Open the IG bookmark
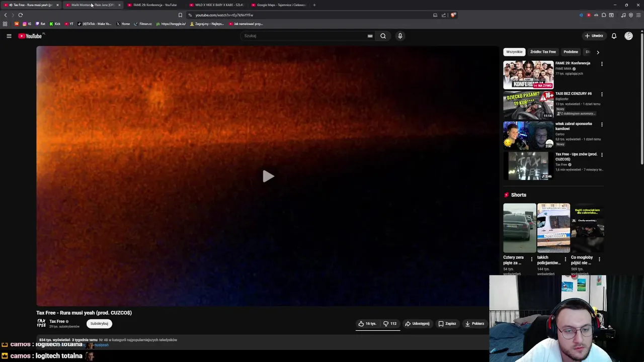The image size is (644, 362). pos(27,24)
